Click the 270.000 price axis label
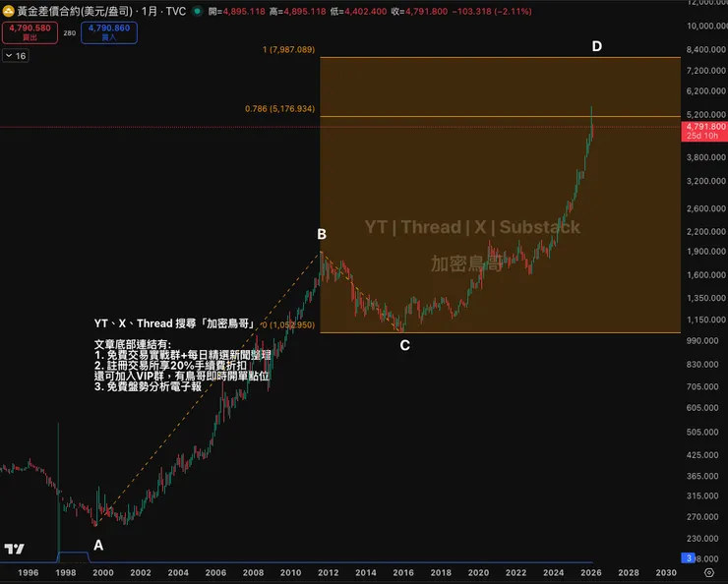The image size is (728, 584). click(x=702, y=517)
